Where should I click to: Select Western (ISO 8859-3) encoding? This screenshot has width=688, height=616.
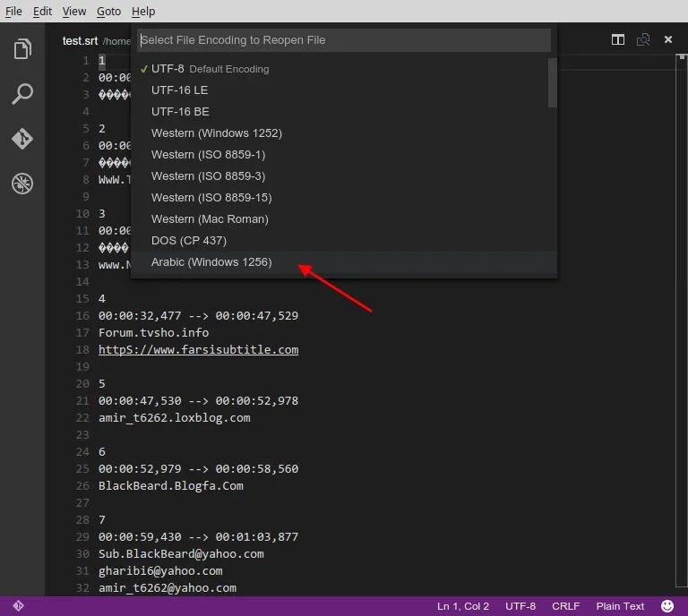pyautogui.click(x=344, y=176)
